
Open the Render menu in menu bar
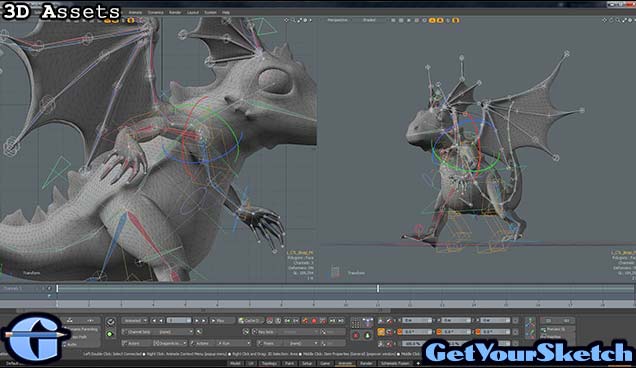[175, 12]
